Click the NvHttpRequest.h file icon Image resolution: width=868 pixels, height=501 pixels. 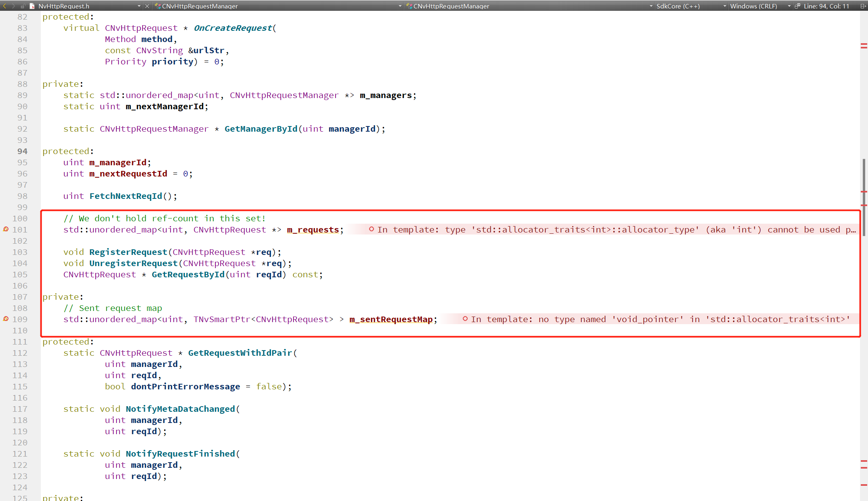[32, 6]
